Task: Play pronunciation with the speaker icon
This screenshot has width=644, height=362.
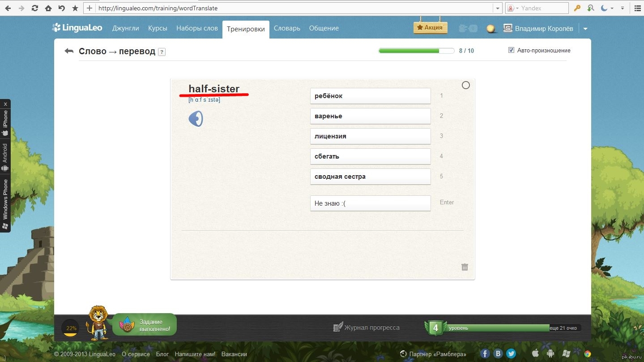Action: pyautogui.click(x=196, y=119)
